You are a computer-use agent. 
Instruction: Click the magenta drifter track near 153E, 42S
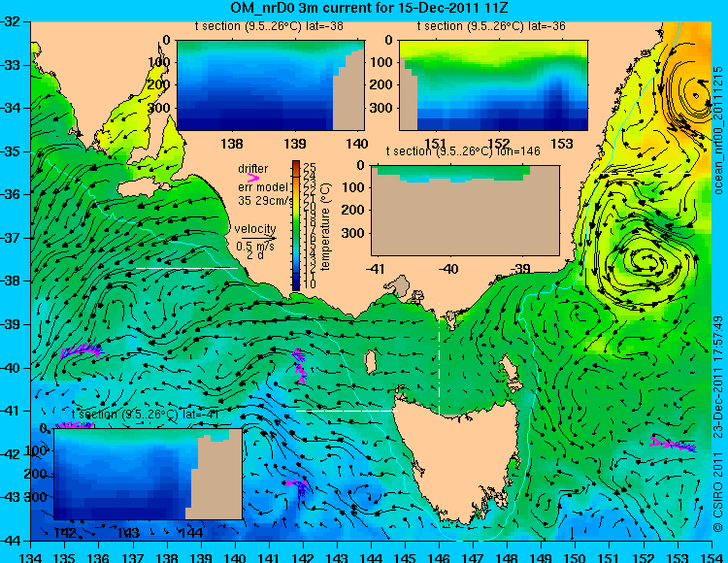(673, 445)
